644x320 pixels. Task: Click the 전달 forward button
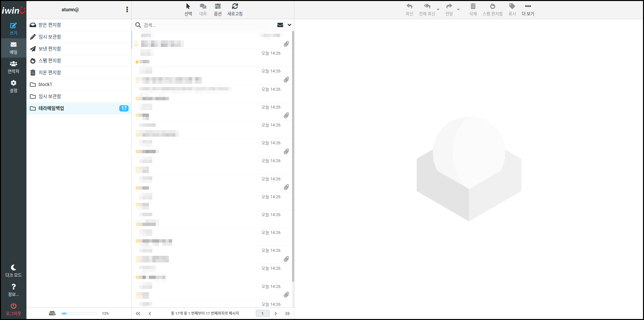(449, 10)
